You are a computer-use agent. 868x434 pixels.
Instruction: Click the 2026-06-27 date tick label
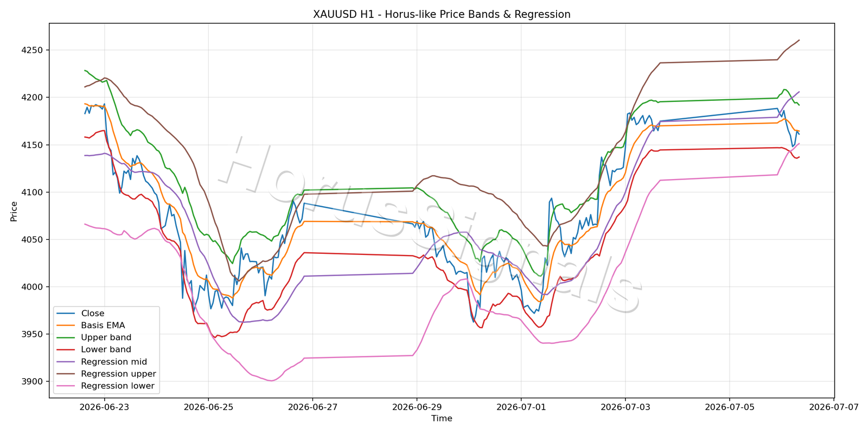pyautogui.click(x=312, y=407)
